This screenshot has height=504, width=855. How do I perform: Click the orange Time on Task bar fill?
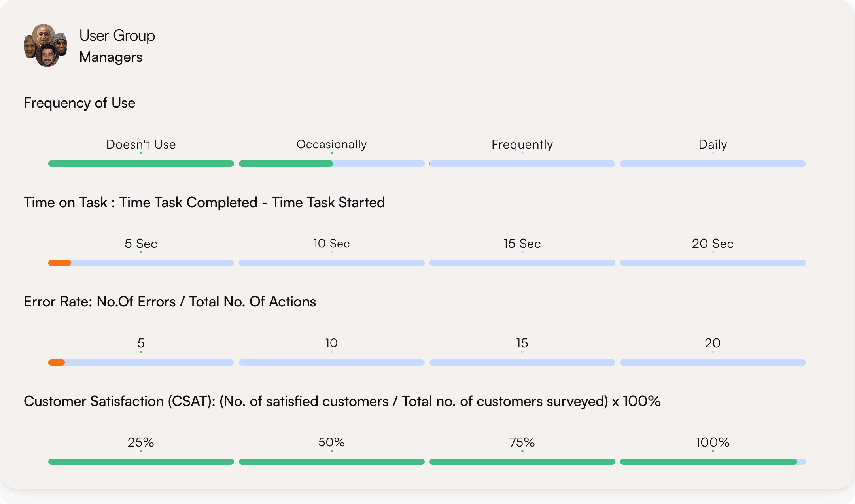(60, 263)
